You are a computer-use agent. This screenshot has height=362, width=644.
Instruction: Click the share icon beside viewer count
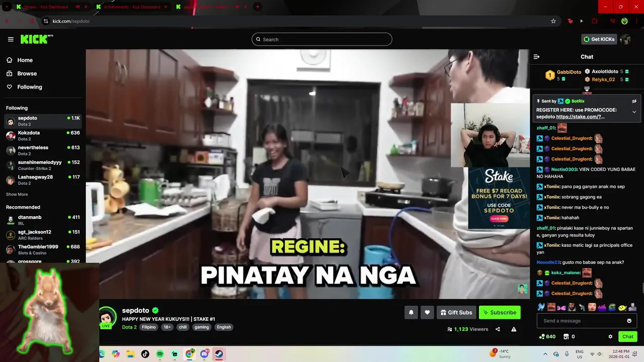(x=498, y=329)
